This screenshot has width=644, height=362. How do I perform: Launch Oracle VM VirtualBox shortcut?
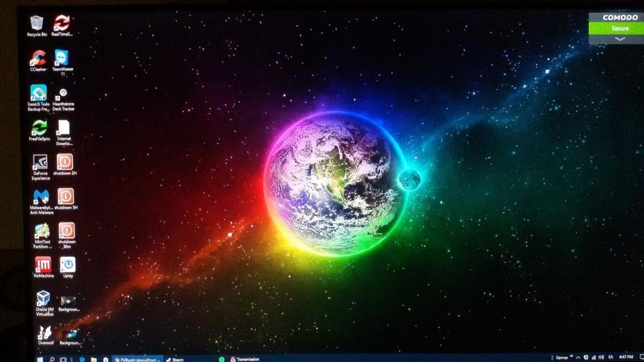pos(44,304)
